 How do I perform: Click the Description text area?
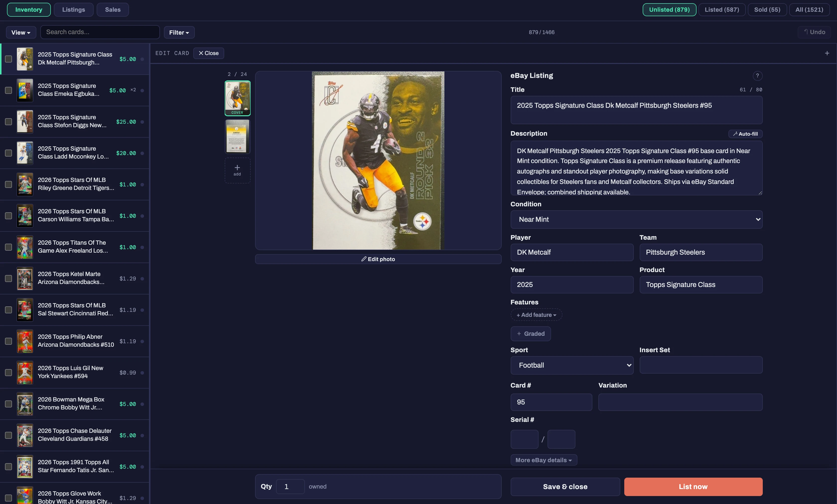[x=636, y=168]
